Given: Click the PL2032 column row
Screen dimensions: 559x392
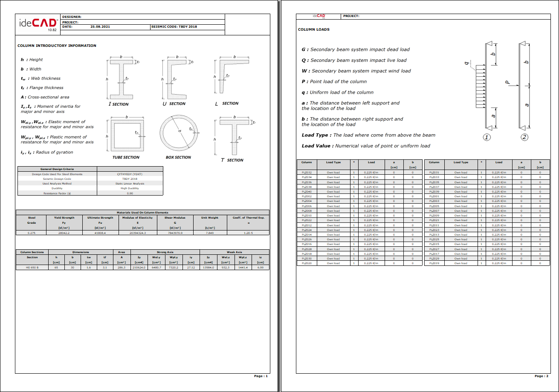Looking at the screenshot, I should [307, 172].
